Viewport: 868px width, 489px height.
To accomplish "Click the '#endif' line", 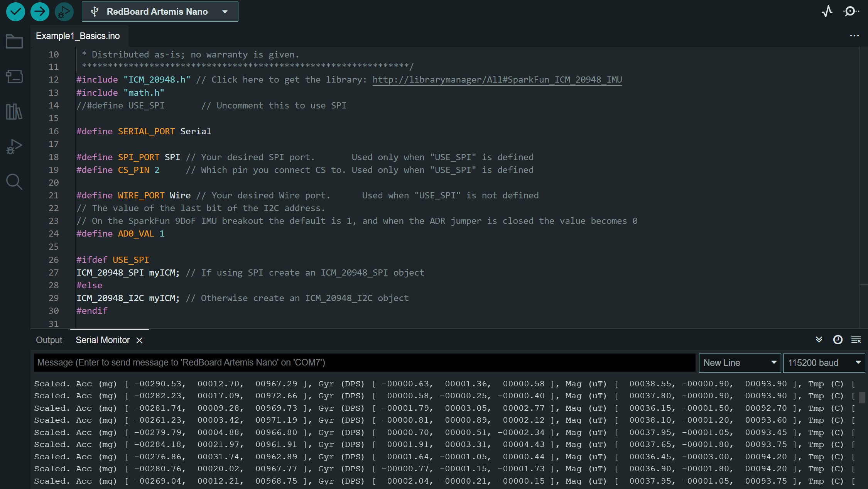I will click(x=92, y=311).
